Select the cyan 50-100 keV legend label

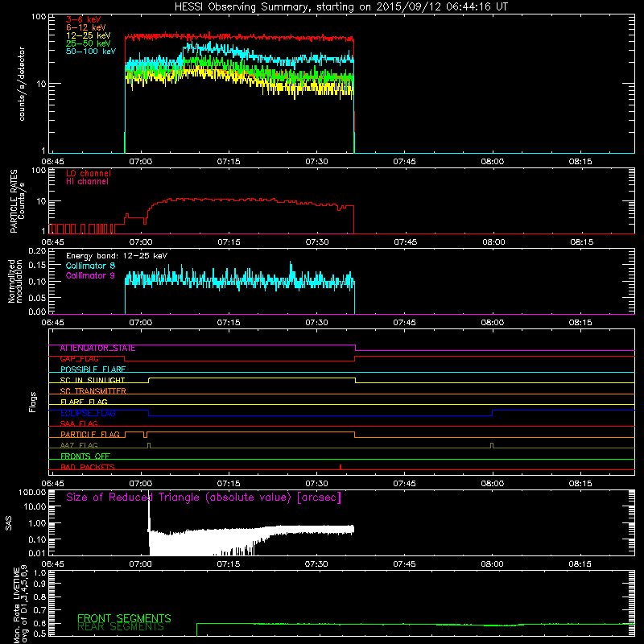point(91,52)
